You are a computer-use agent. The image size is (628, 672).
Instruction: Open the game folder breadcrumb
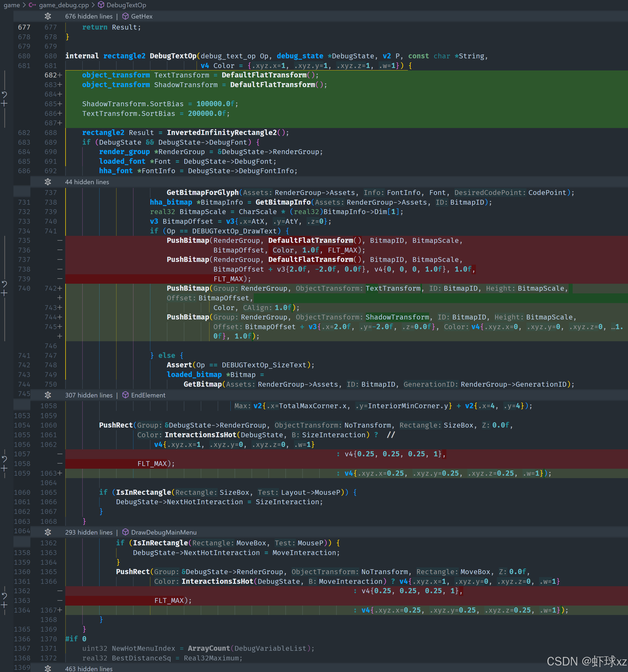(12, 5)
